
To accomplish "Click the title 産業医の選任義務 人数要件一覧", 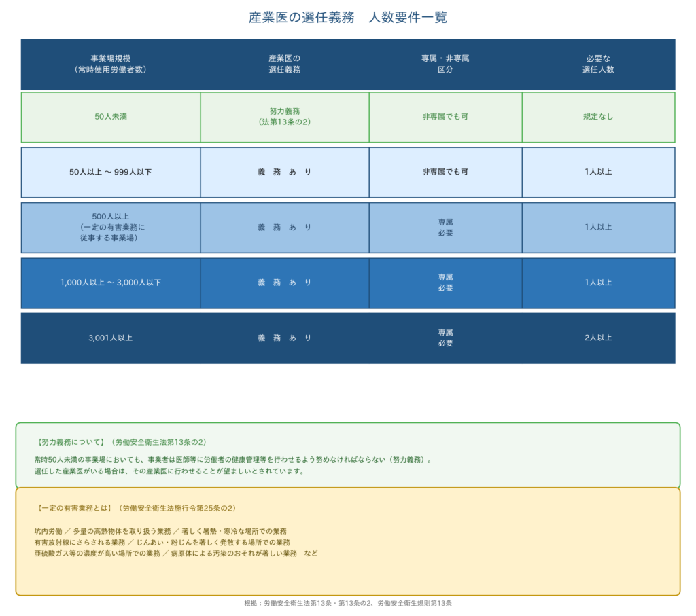I will pyautogui.click(x=348, y=18).
